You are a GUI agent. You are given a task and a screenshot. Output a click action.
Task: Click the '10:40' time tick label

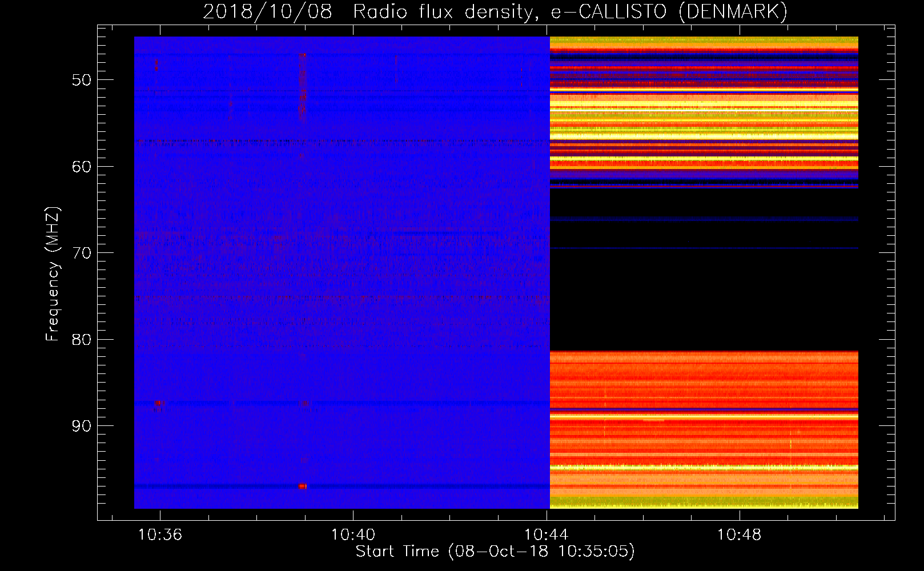353,535
